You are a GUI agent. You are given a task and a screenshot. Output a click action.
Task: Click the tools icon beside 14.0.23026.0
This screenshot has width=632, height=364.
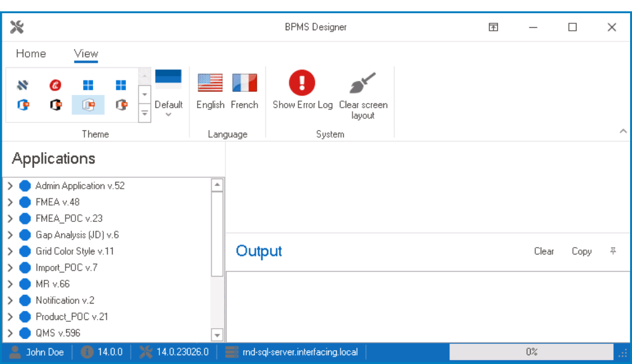click(x=145, y=352)
